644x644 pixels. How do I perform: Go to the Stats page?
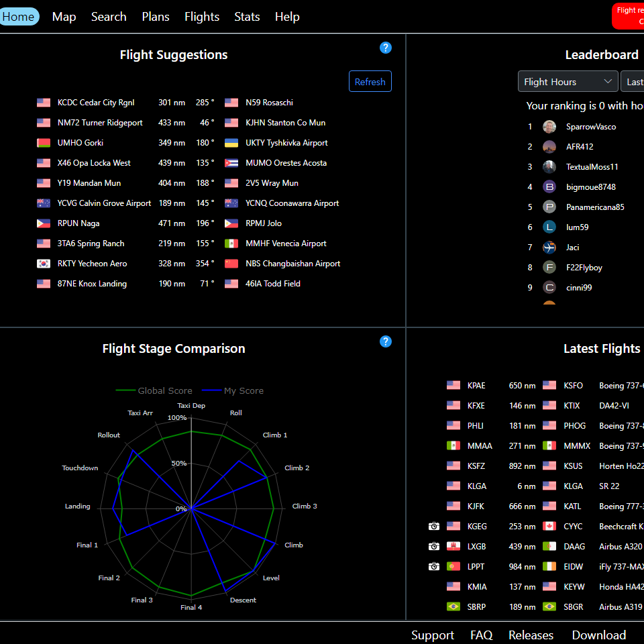click(x=247, y=17)
